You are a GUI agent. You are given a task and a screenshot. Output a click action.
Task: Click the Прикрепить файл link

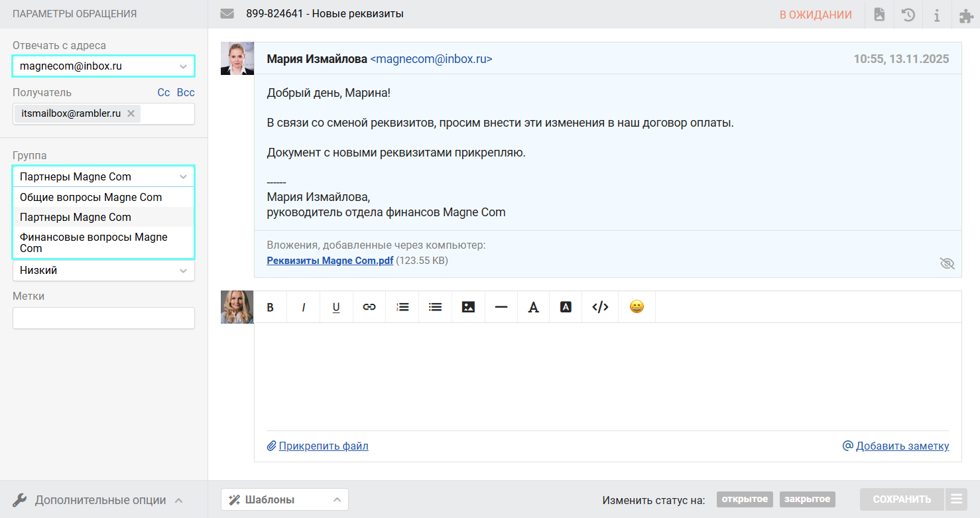323,446
